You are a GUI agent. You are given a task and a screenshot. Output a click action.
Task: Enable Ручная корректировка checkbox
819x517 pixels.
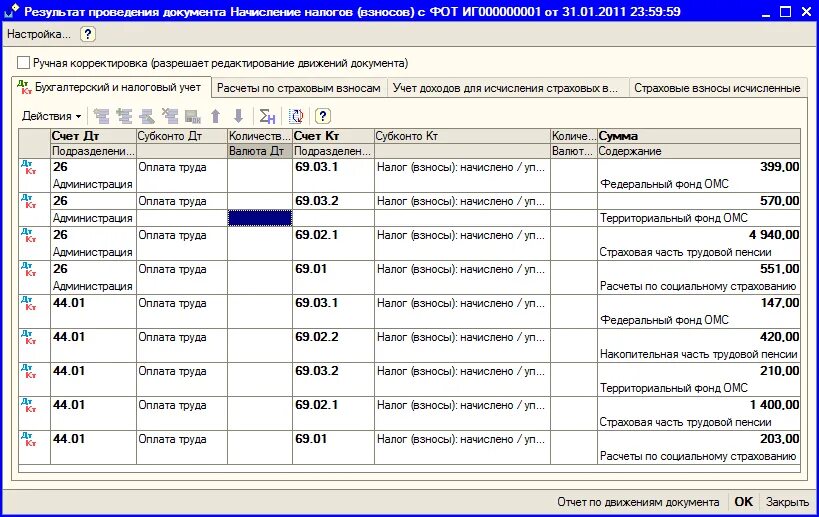click(x=23, y=63)
